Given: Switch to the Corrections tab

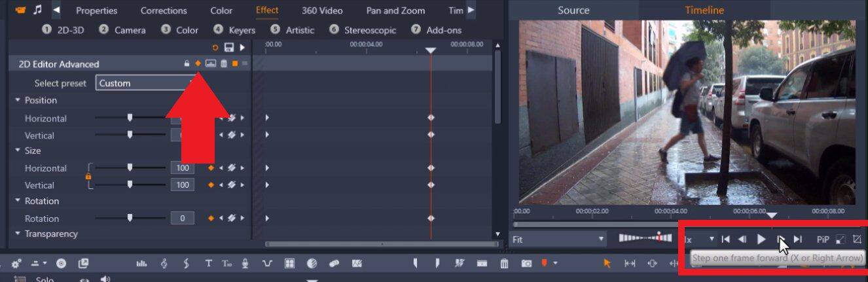Looking at the screenshot, I should click(164, 10).
